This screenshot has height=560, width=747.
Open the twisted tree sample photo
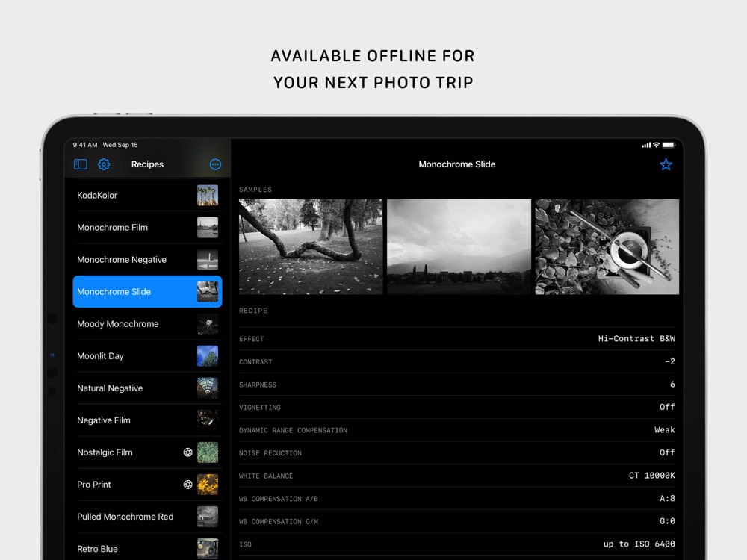coord(311,246)
